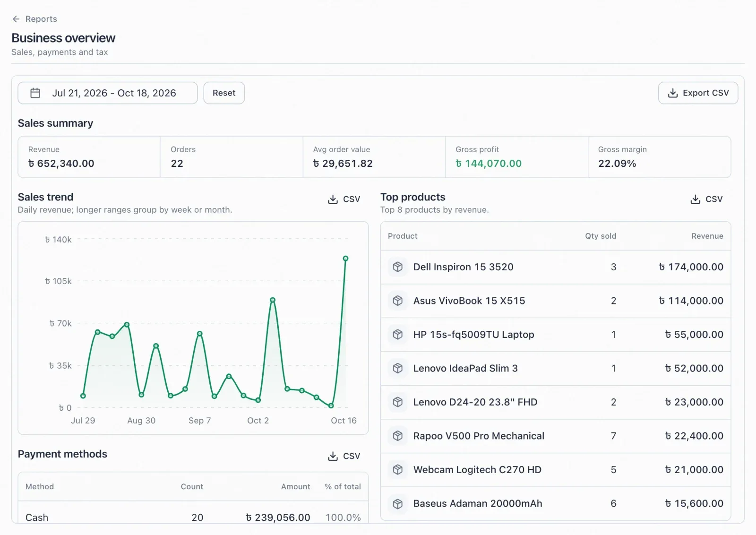The width and height of the screenshot is (756, 535).
Task: Click the Dell Inspiron 15 3520 product icon
Action: [x=398, y=267]
